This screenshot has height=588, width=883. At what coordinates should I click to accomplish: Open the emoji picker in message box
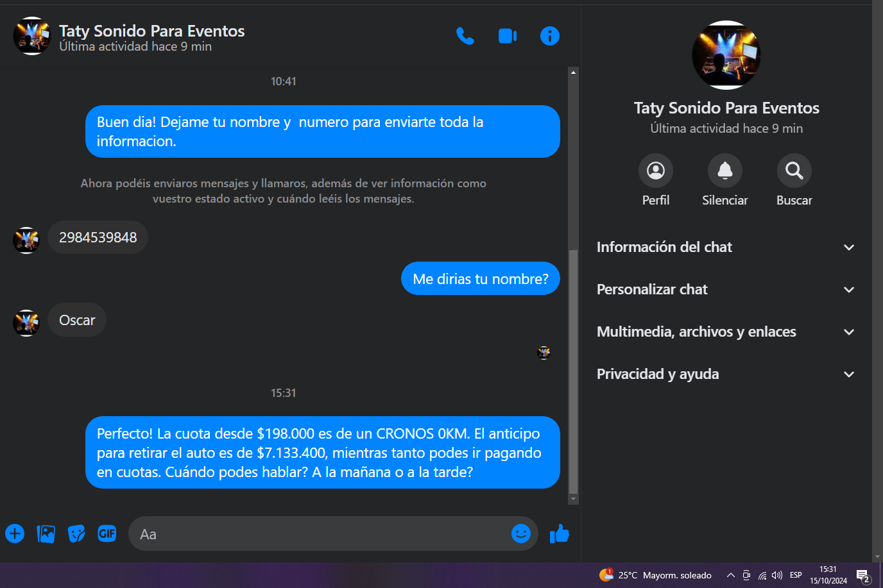(521, 533)
